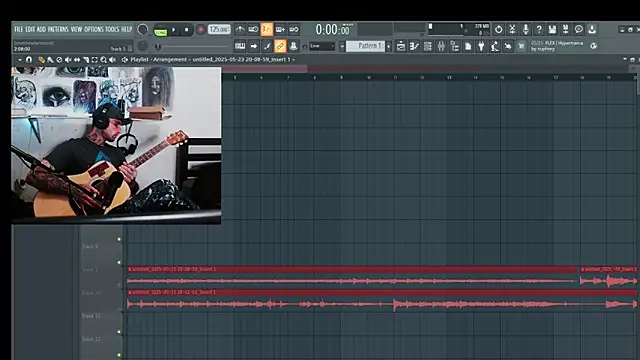Open the Channel rack icon
This screenshot has height=360, width=640.
click(x=427, y=46)
